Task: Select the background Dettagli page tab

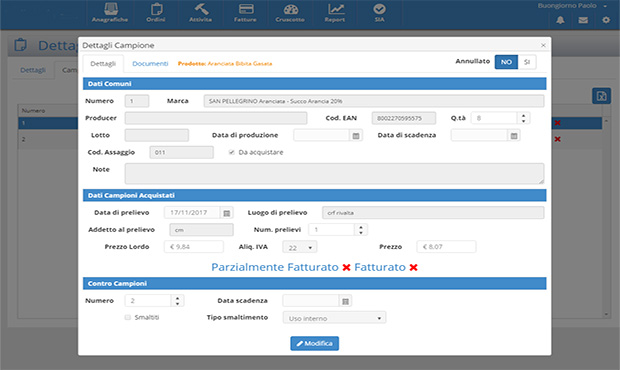Action: pos(33,70)
